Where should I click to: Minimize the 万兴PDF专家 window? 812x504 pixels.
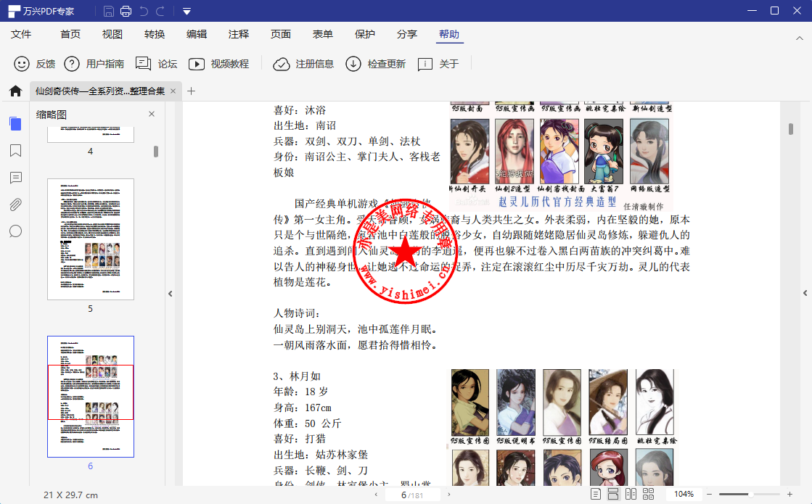tap(752, 11)
